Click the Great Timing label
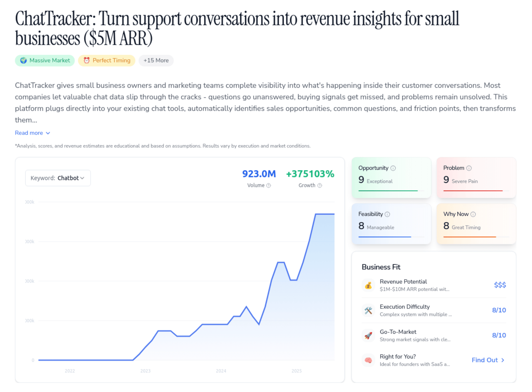 466,228
